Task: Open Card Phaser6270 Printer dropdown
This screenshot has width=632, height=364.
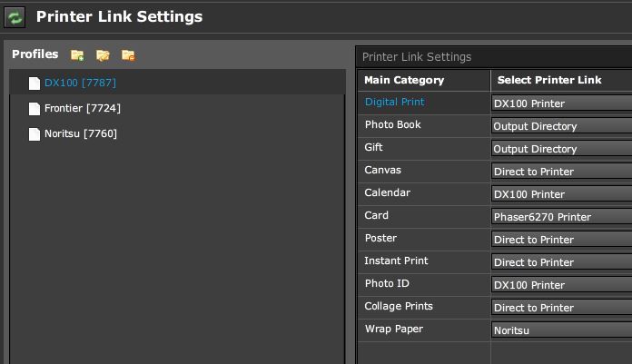Action: tap(561, 217)
